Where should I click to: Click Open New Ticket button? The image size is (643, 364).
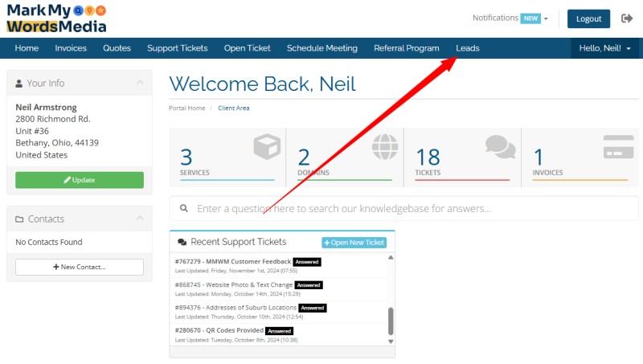354,243
